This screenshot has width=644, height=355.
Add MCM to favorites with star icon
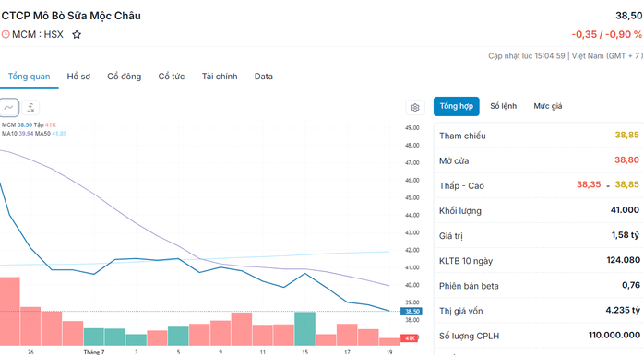pyautogui.click(x=77, y=34)
